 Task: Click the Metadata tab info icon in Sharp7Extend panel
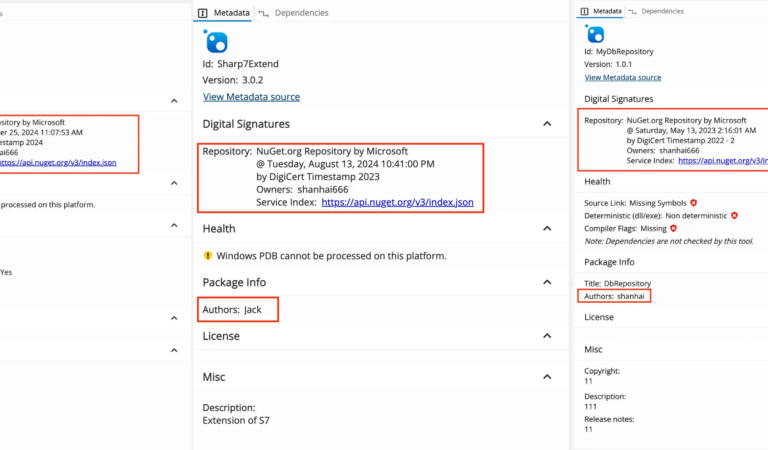pyautogui.click(x=203, y=13)
